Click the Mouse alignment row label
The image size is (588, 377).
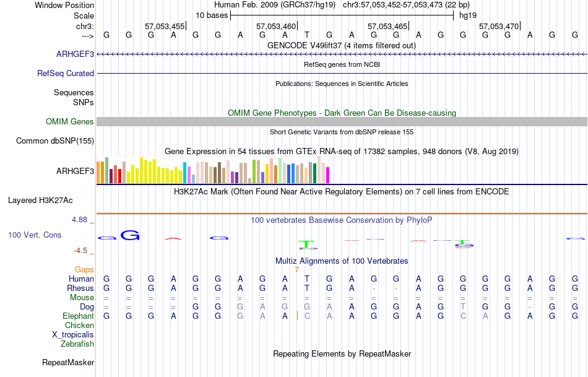[x=82, y=298]
